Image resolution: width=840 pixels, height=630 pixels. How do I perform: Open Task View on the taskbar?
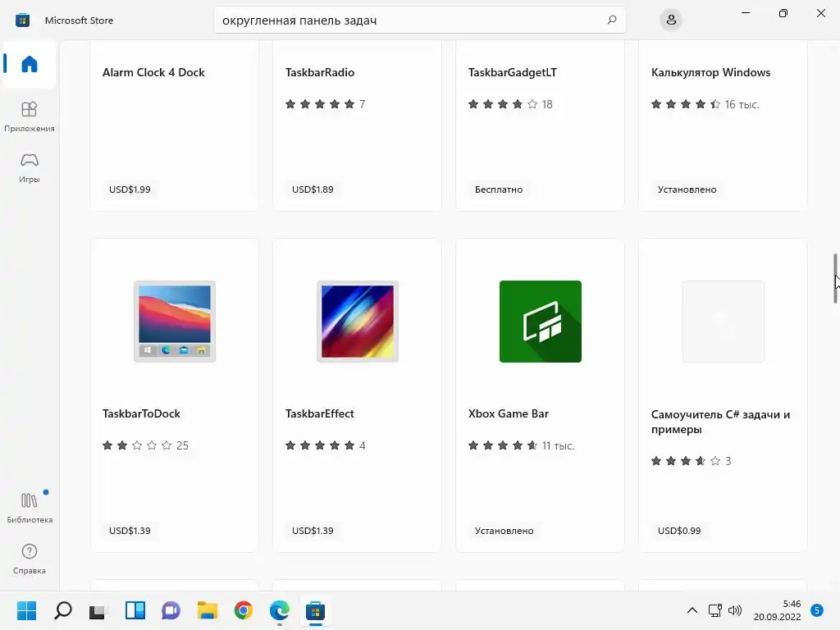pos(98,610)
